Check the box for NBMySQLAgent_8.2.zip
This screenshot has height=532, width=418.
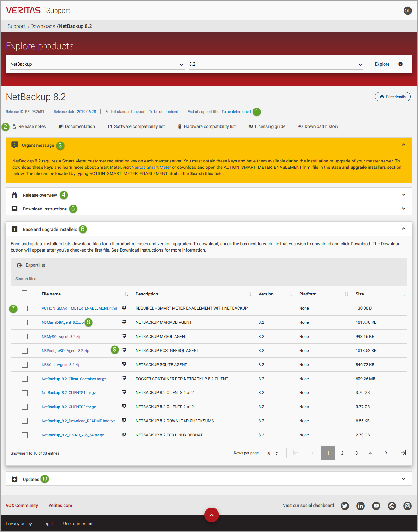pos(25,337)
